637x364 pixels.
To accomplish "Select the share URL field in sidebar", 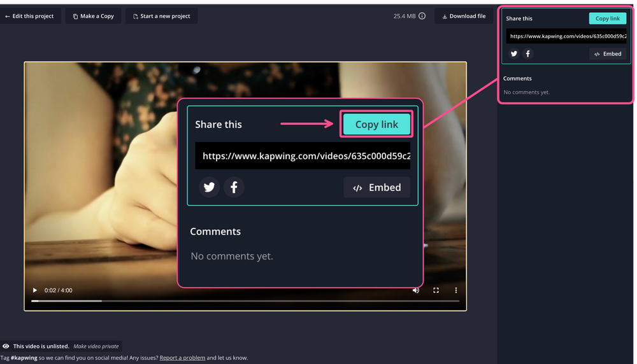I will click(566, 36).
